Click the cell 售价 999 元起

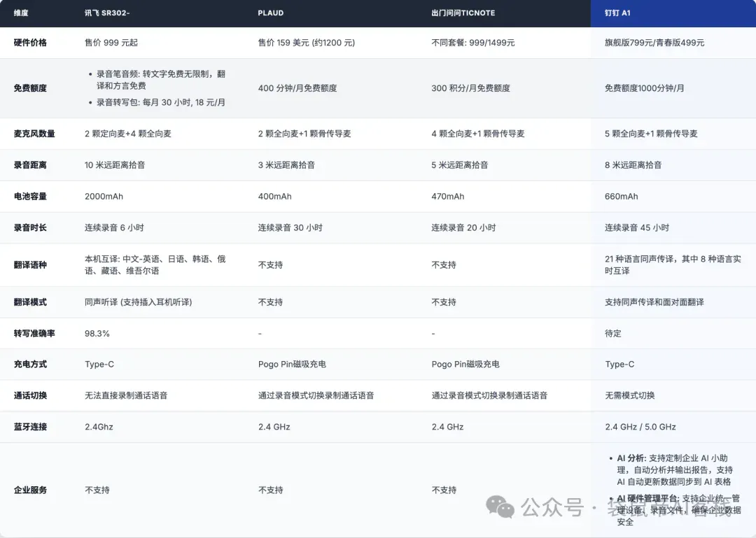111,43
